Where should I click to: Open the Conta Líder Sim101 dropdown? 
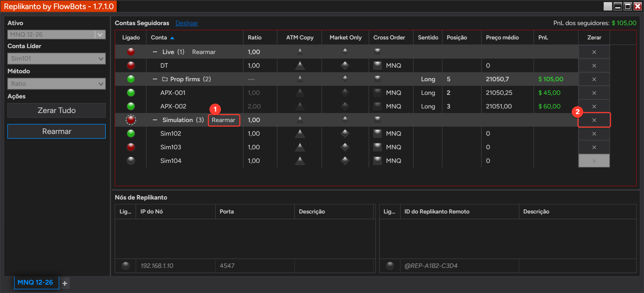(x=57, y=59)
